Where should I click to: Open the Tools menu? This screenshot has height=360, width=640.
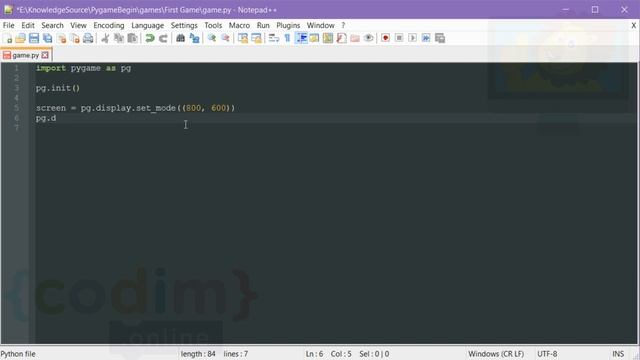click(213, 25)
